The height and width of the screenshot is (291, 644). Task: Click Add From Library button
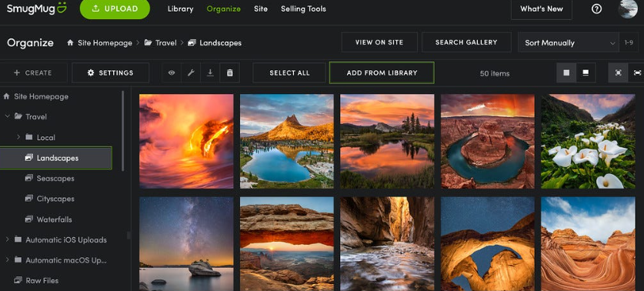tap(382, 72)
